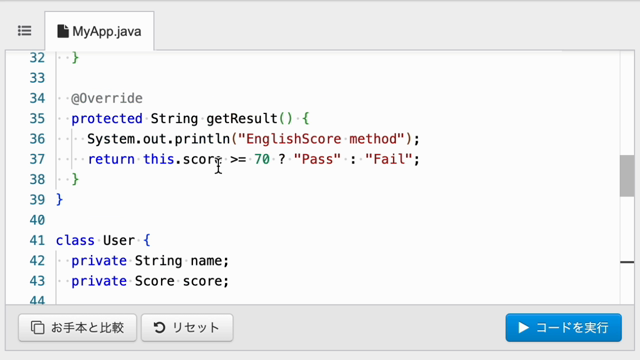The height and width of the screenshot is (360, 640).
Task: Run code with the コードを実行 button
Action: tap(563, 327)
